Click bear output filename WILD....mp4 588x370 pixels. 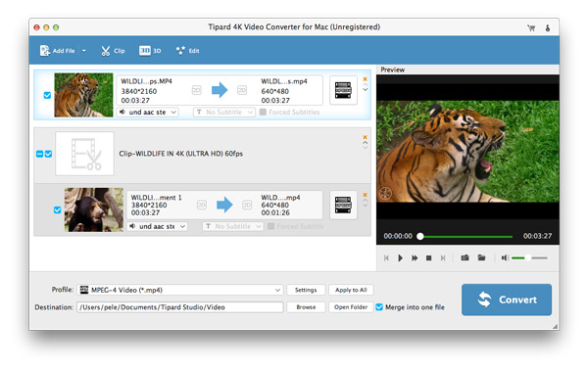(x=280, y=198)
